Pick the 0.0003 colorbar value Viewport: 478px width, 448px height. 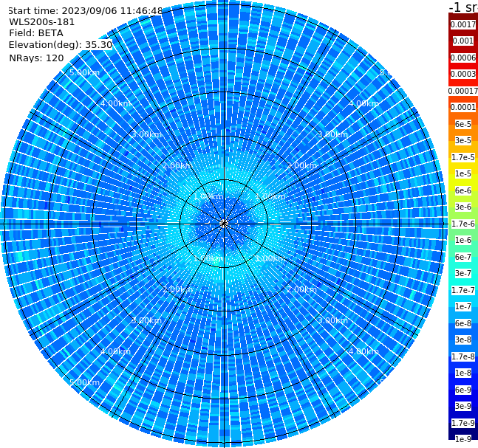(x=463, y=74)
